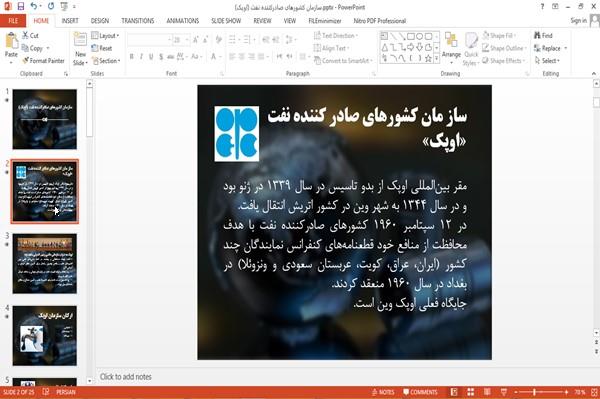Open COMMENTS pane from status bar
Image resolution: width=600 pixels, height=399 pixels.
coord(420,392)
